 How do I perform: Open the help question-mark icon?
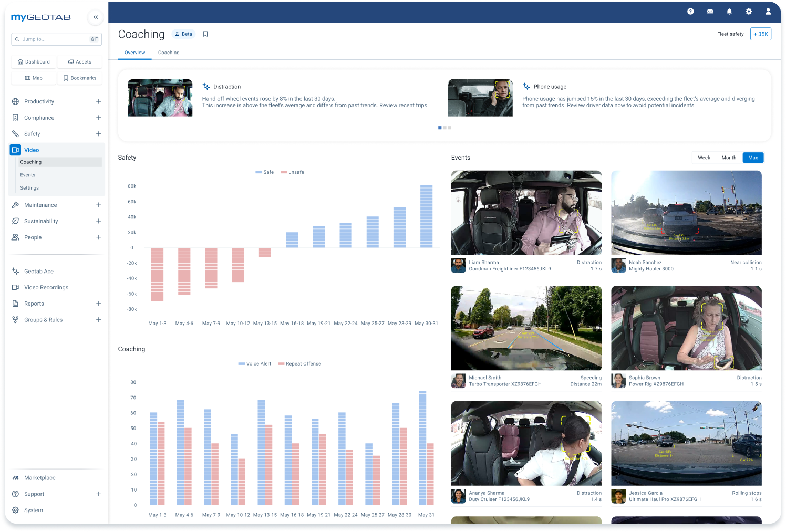(690, 11)
